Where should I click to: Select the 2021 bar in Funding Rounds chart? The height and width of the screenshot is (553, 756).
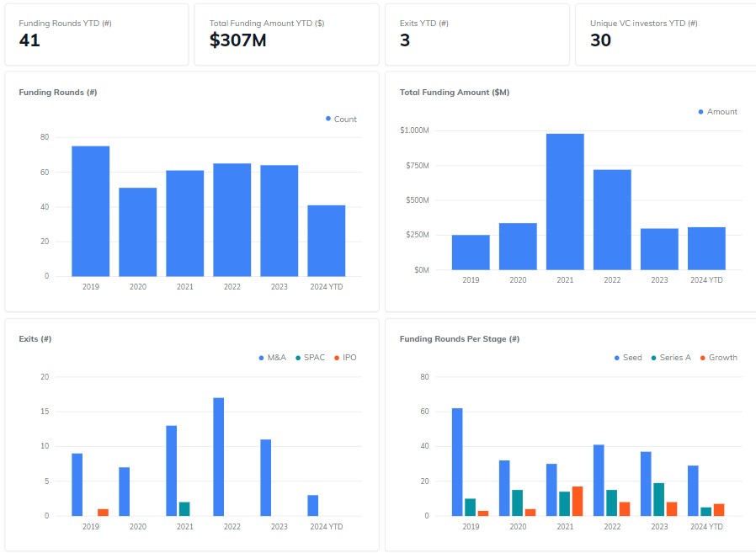tap(185, 223)
